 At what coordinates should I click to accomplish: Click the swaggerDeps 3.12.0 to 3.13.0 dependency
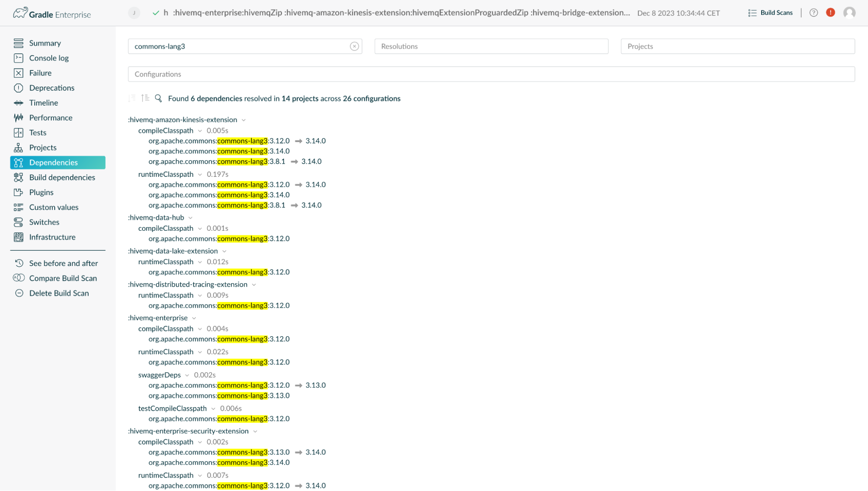[237, 385]
